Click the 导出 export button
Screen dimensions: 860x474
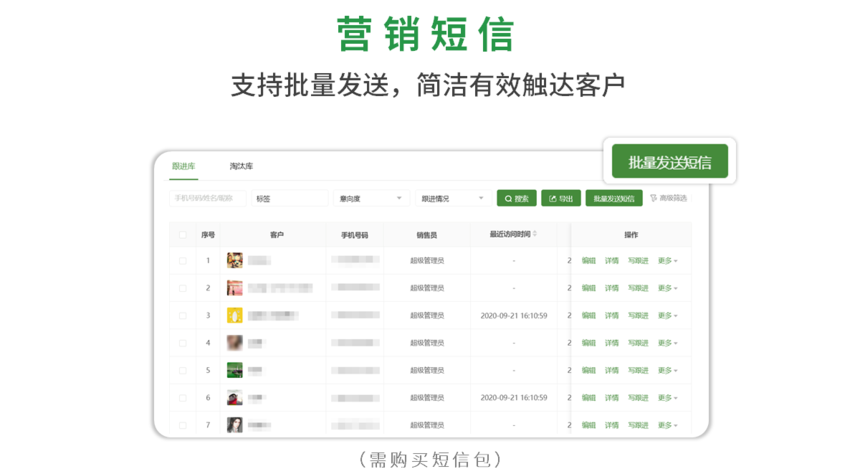pos(561,199)
